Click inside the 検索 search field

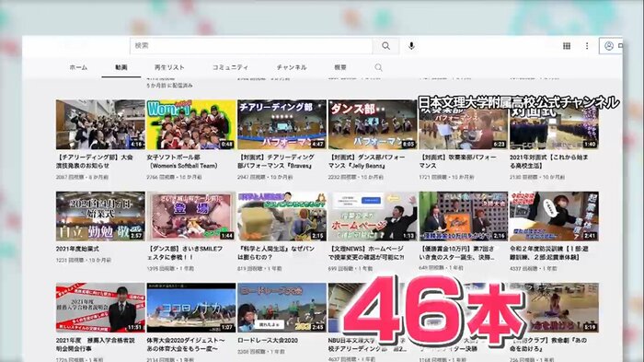click(x=251, y=46)
